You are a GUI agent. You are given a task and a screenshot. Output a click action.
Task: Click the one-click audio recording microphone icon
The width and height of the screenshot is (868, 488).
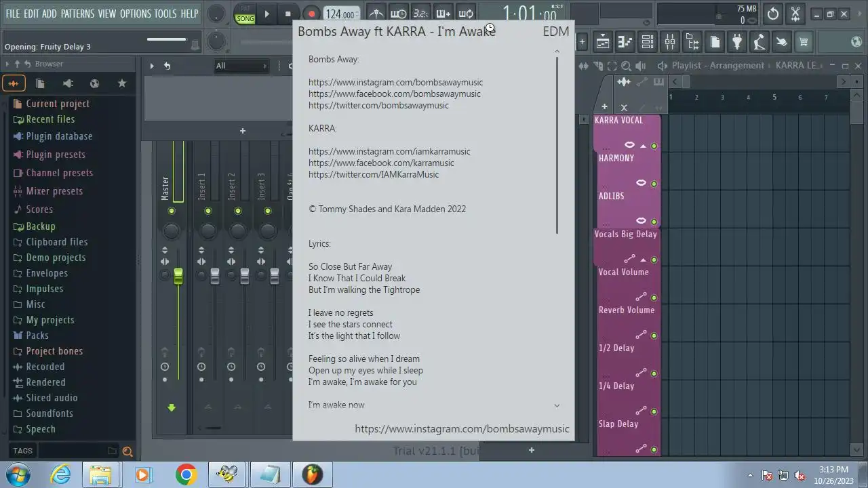[759, 42]
